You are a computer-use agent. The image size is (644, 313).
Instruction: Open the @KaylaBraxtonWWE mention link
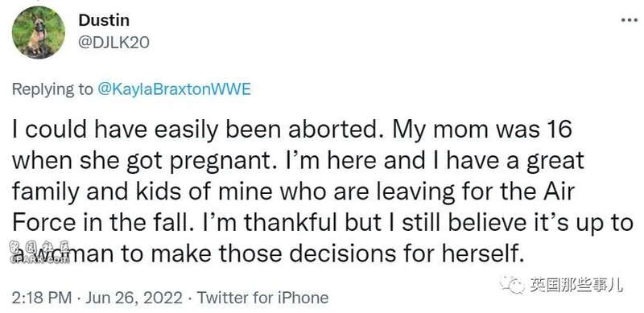click(x=174, y=89)
